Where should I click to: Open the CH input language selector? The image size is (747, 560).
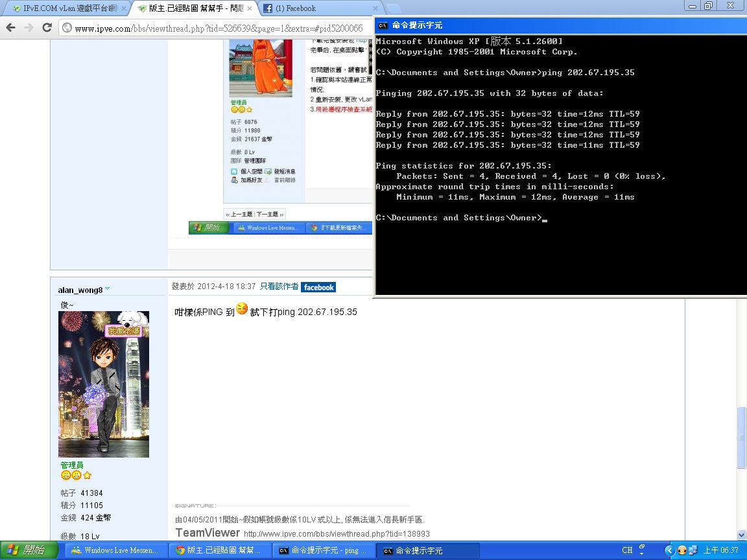coord(627,550)
